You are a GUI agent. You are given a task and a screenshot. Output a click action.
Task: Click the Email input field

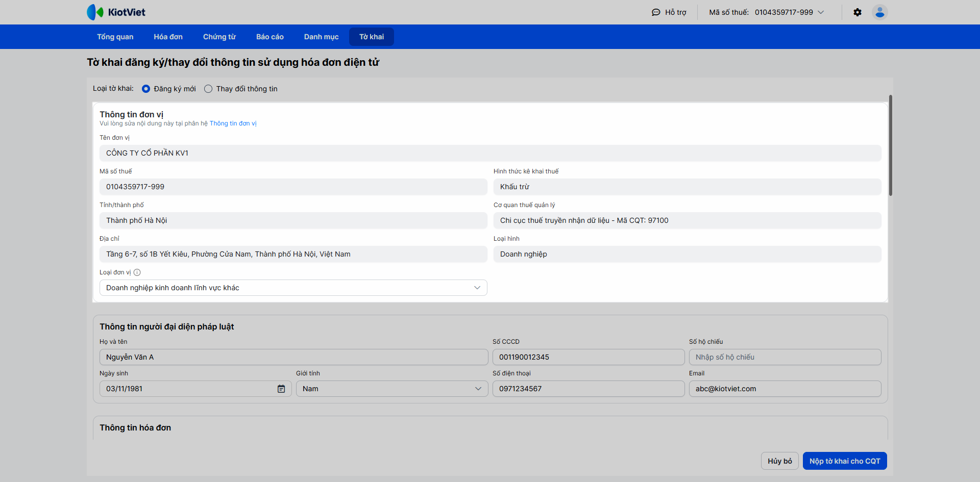(x=785, y=389)
